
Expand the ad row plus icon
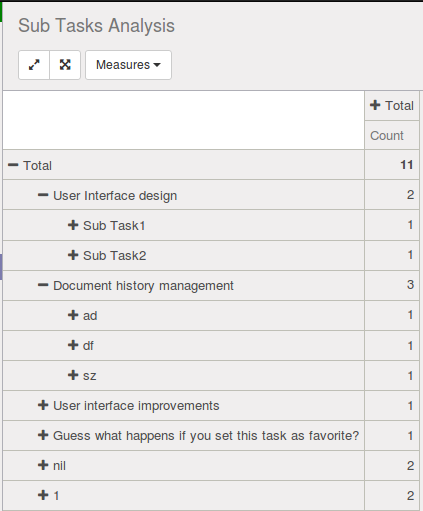73,315
